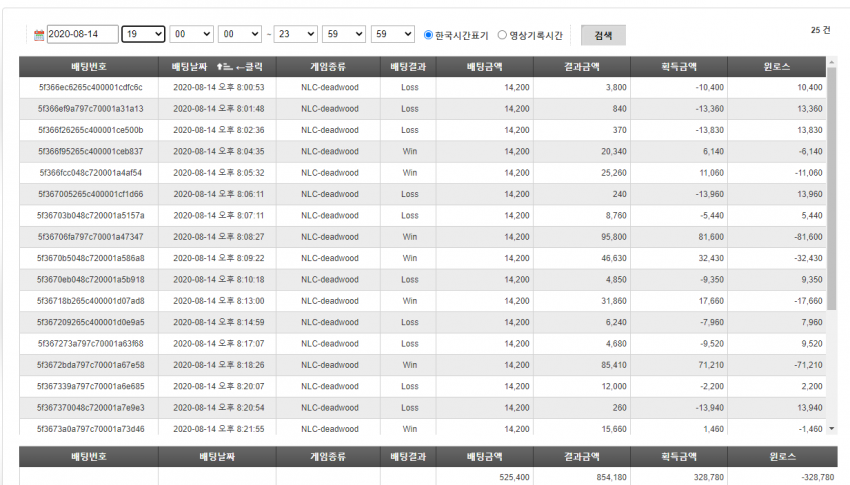Image resolution: width=850 pixels, height=485 pixels.
Task: Click timestamp 2020-08-14 오후 8:04:35
Action: pyautogui.click(x=218, y=151)
